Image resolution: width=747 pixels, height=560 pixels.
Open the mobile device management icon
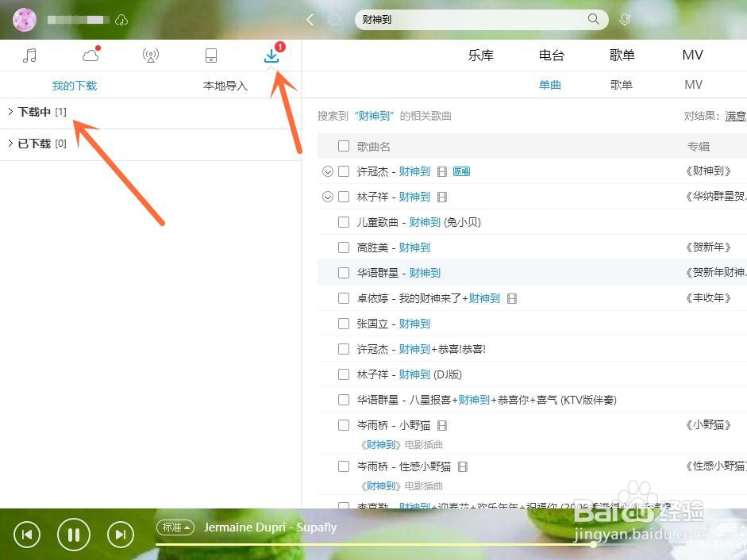click(210, 55)
